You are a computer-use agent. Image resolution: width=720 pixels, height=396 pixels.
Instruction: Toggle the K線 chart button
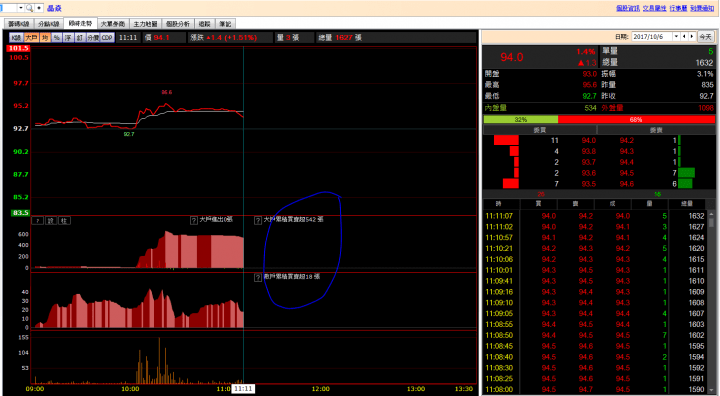tap(16, 38)
